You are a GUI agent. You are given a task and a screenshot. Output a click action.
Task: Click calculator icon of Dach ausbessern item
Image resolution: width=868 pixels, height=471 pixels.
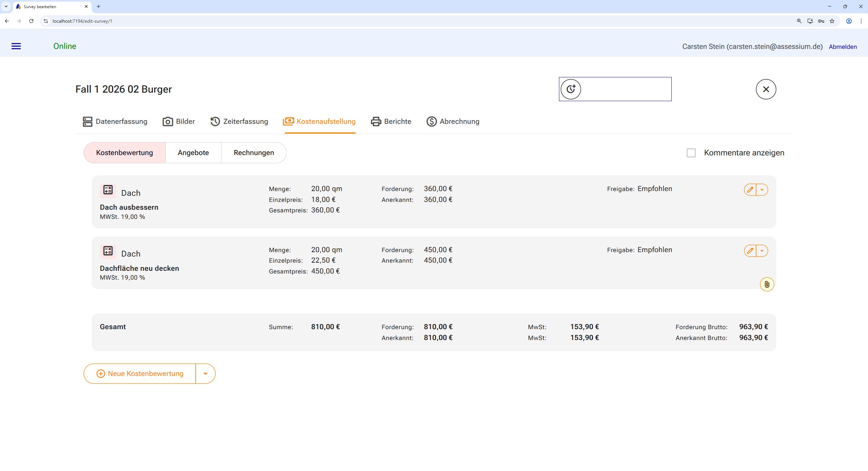pos(108,190)
